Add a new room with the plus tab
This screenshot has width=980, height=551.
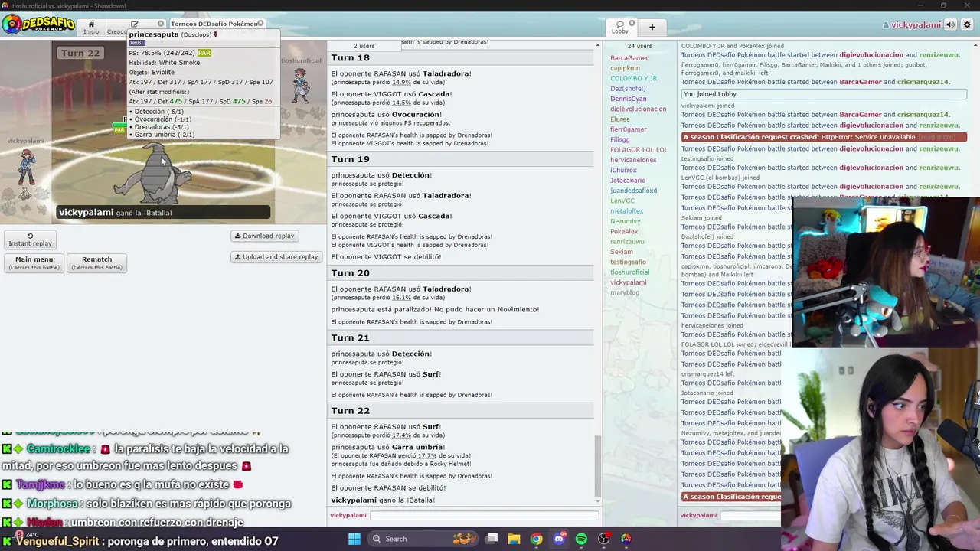tap(652, 27)
